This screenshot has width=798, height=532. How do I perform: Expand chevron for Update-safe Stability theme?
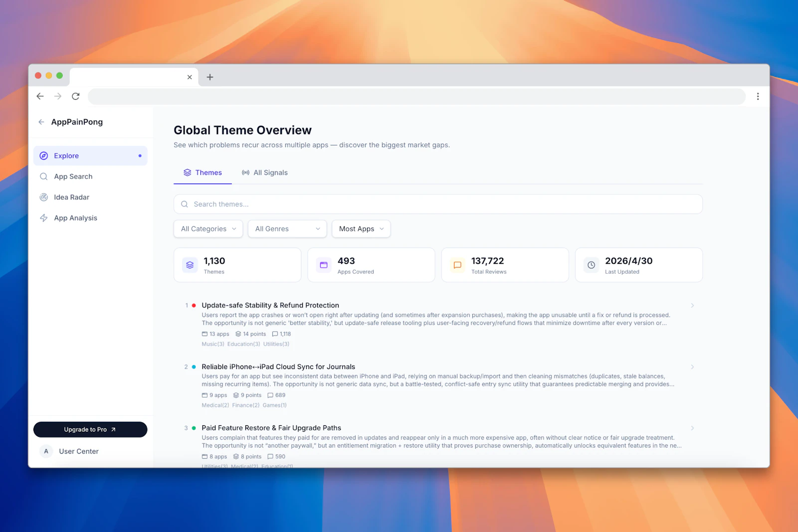tap(692, 305)
